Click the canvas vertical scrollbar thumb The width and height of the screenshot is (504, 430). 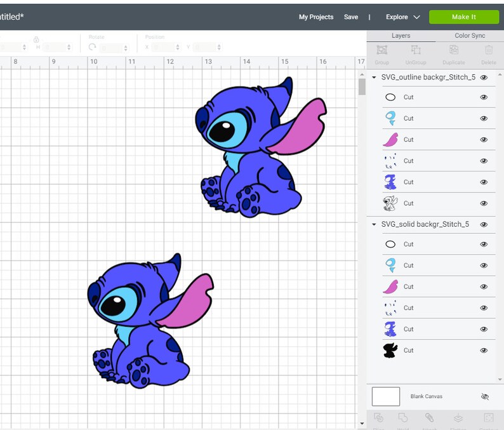coord(362,87)
